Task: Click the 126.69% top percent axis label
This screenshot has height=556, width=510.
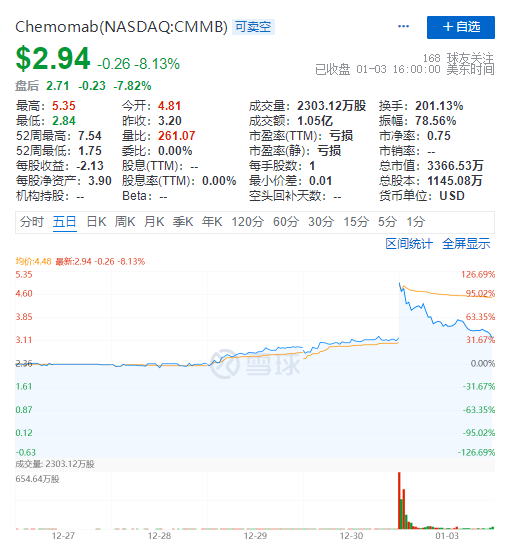Action: [x=478, y=274]
